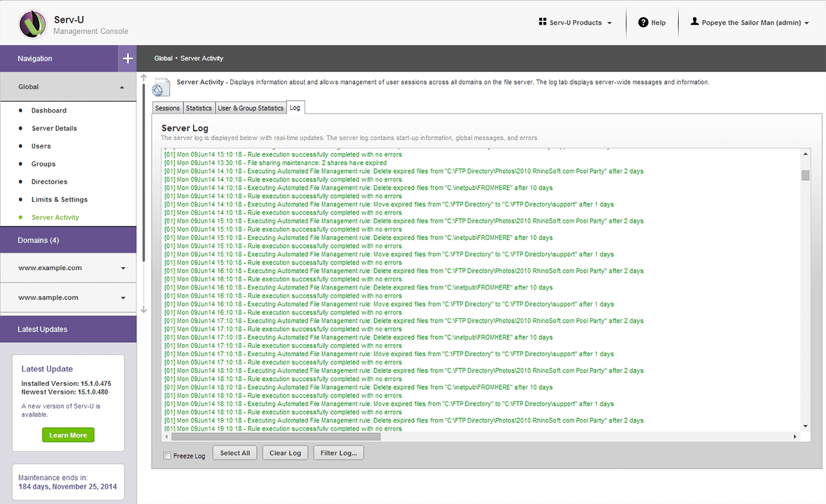
Task: Open Server Details in navigation
Action: (x=54, y=128)
